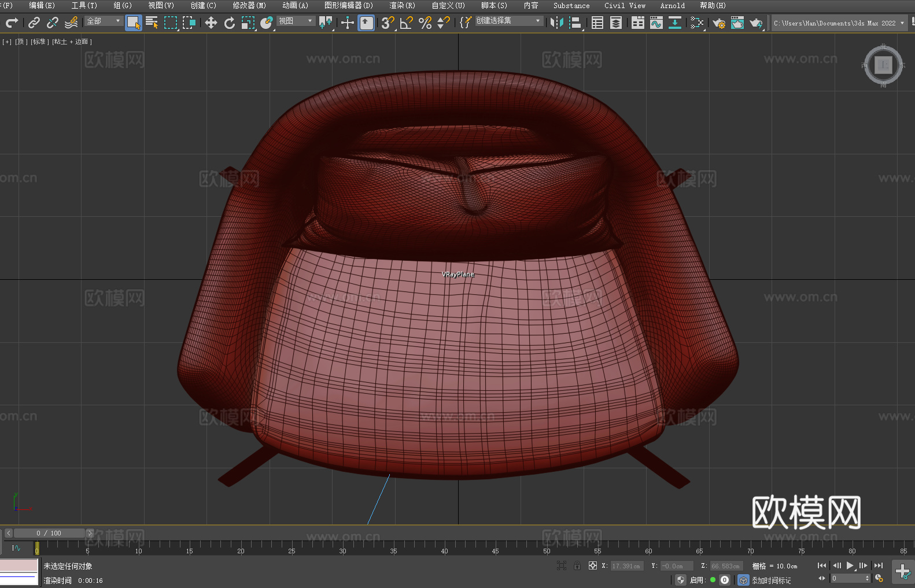Click Edit Named Selection Sets icon

click(x=466, y=23)
